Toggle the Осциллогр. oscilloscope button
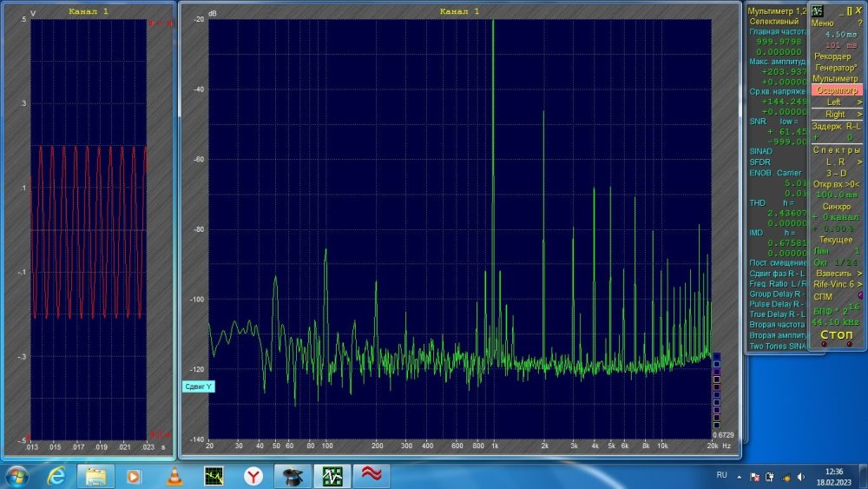The width and height of the screenshot is (868, 489). tap(836, 90)
